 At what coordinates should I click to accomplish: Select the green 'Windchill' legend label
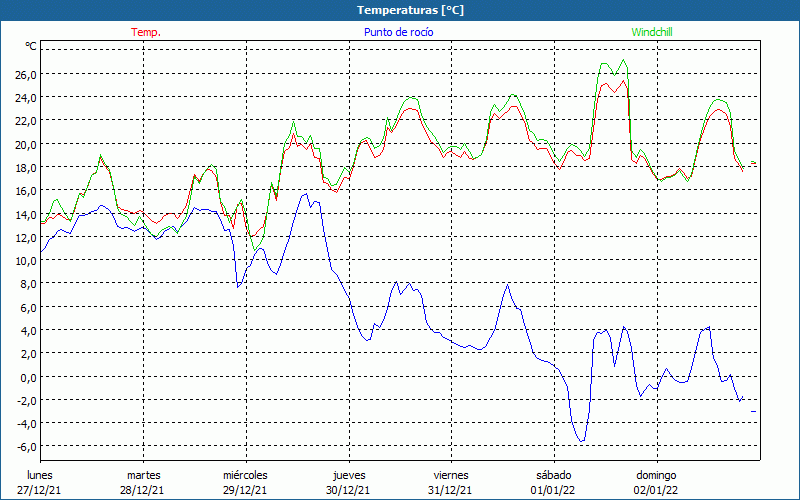(652, 32)
